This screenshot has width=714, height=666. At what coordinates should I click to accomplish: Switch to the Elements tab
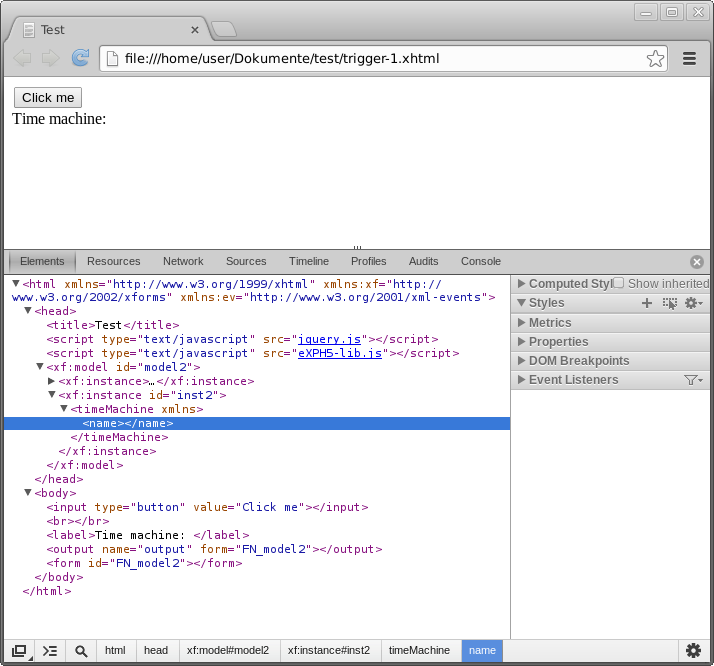(42, 261)
